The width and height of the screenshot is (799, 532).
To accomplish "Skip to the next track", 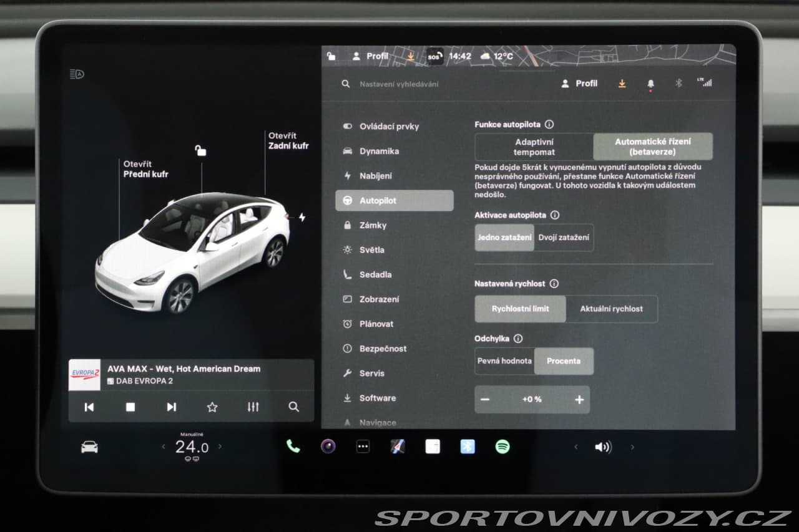I will click(170, 407).
